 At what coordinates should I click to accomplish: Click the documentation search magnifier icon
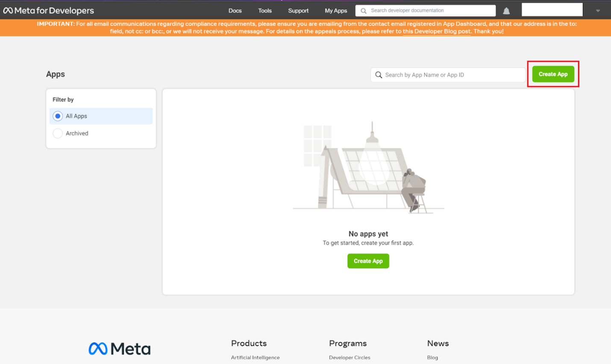(364, 11)
